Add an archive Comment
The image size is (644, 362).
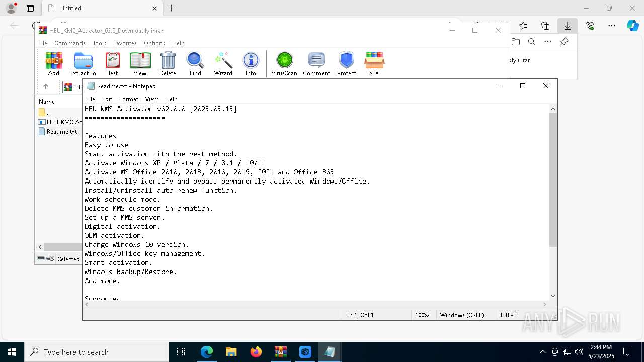(x=316, y=63)
